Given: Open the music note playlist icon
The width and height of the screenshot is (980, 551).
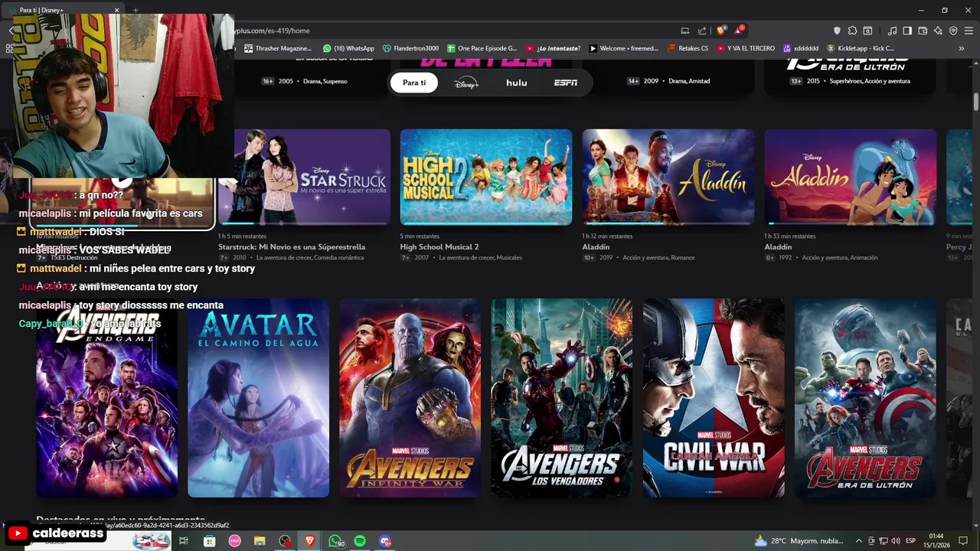Looking at the screenshot, I should point(892,31).
